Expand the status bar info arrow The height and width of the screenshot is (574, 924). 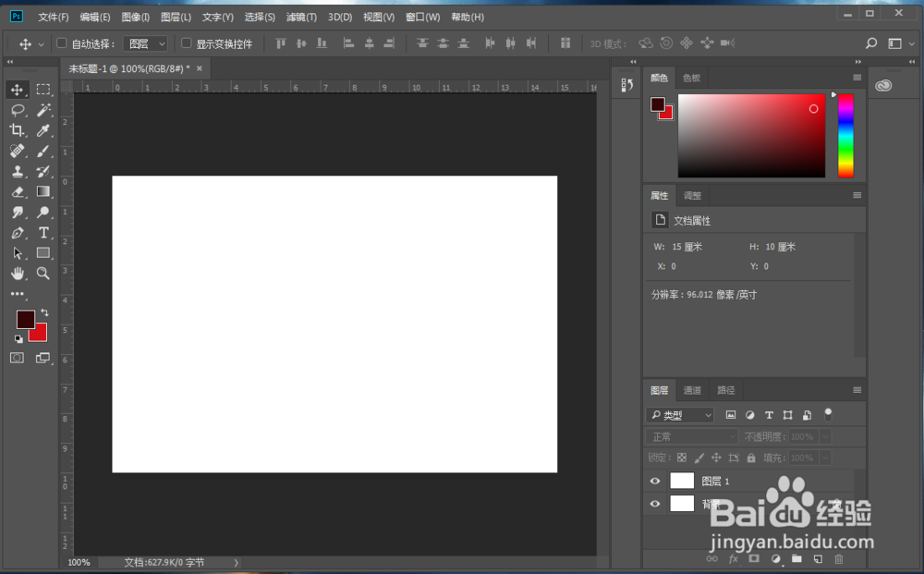[x=236, y=563]
